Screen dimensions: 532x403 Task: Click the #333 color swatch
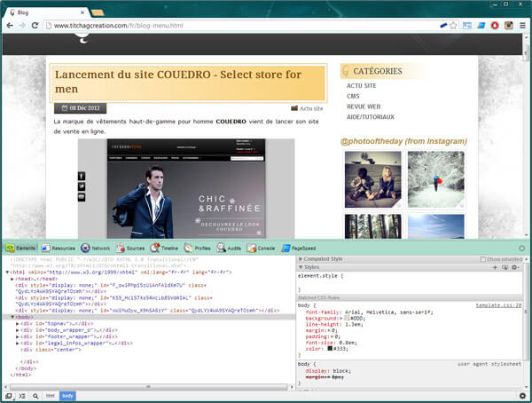tap(330, 348)
